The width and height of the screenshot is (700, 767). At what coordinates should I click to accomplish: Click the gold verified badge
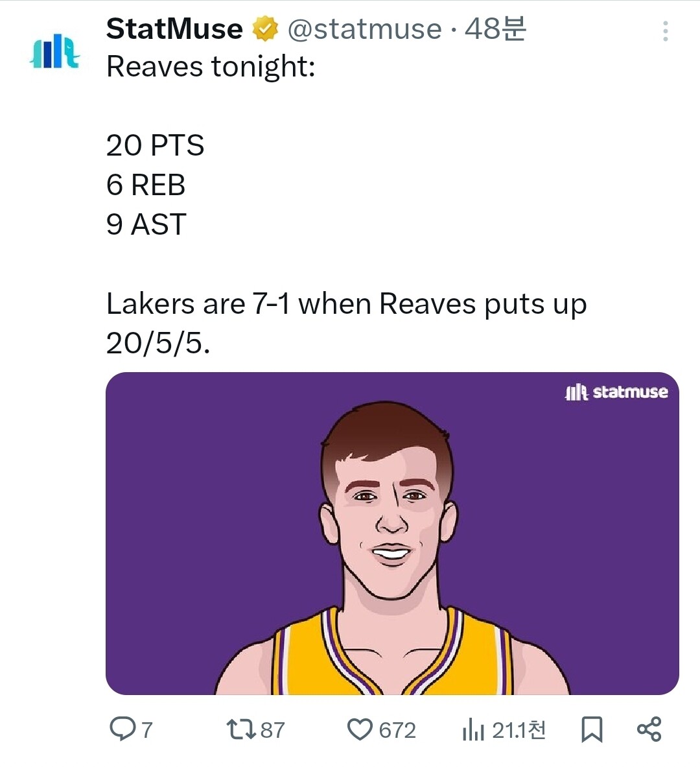[x=264, y=29]
